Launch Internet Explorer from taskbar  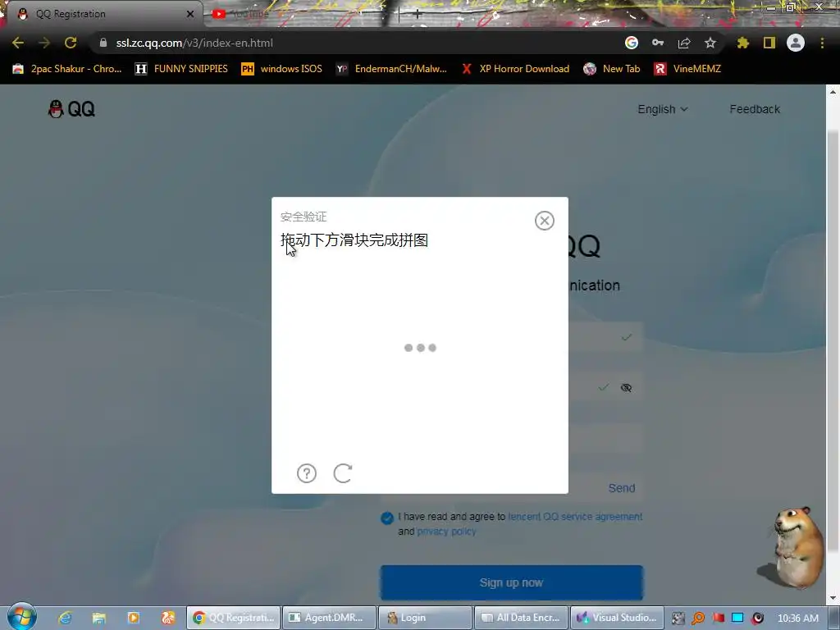[65, 618]
